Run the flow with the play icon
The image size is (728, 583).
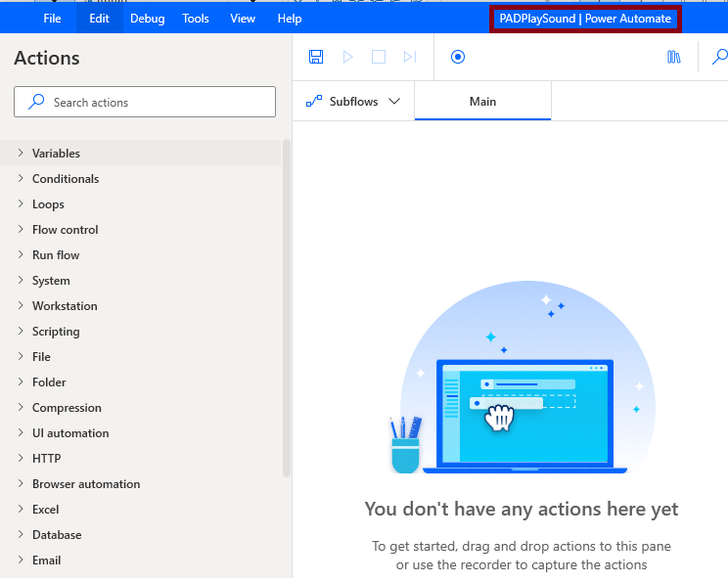[x=347, y=57]
